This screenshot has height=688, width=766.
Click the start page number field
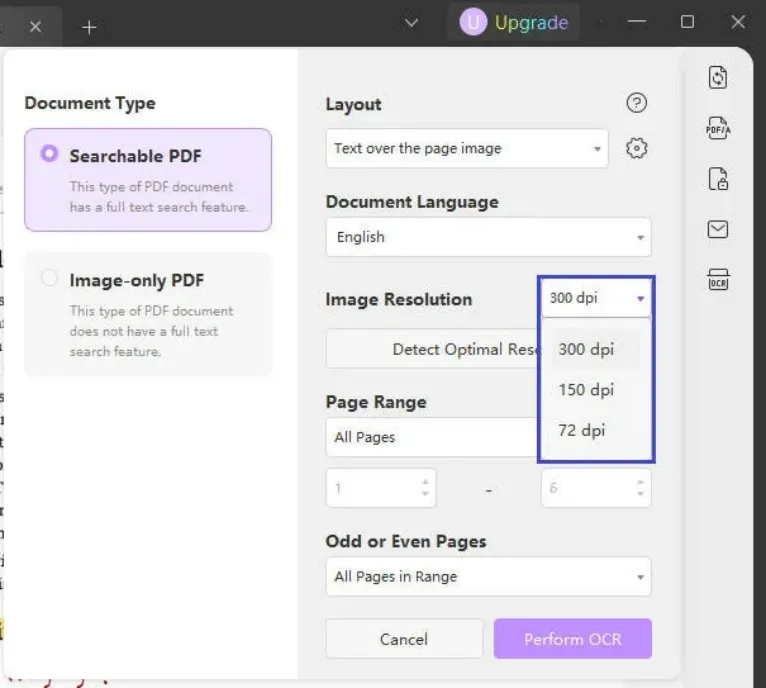pyautogui.click(x=381, y=488)
